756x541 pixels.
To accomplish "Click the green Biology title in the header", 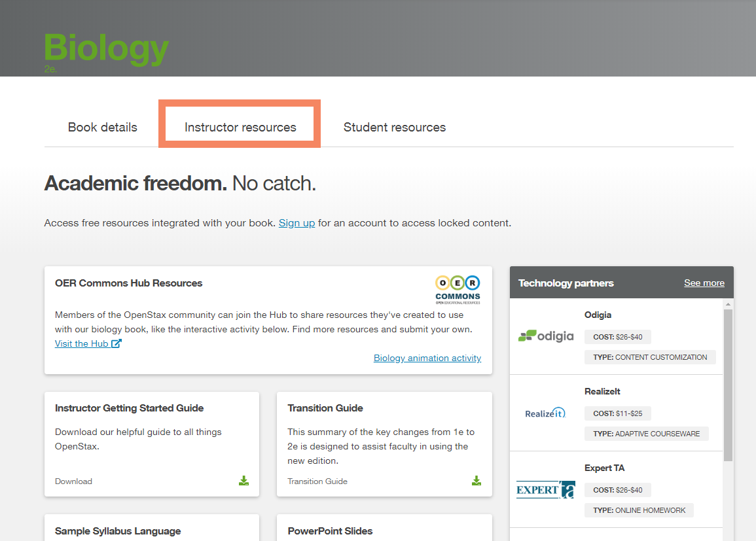I will click(106, 48).
